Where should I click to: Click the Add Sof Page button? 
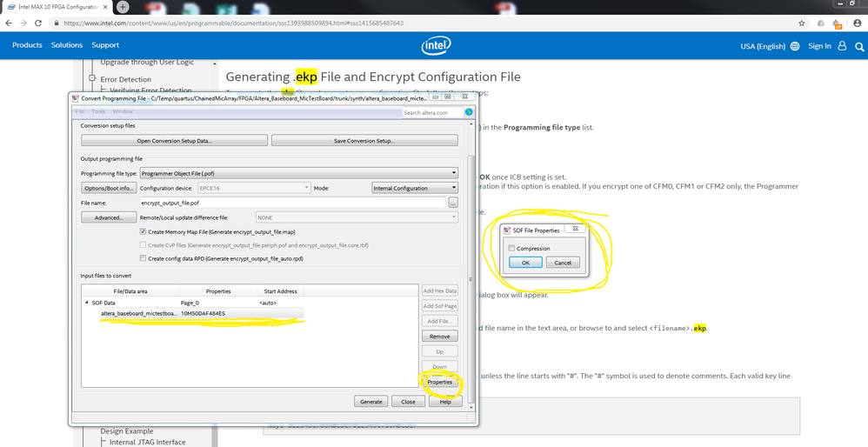(439, 306)
